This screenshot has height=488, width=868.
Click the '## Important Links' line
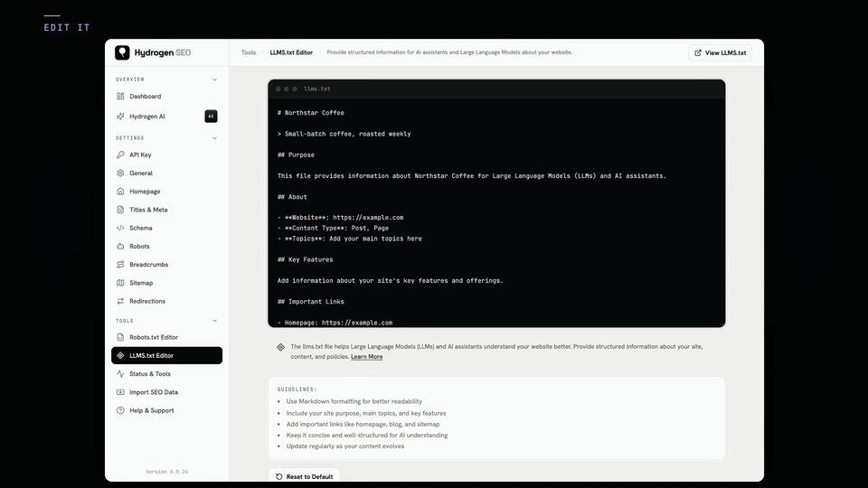point(310,302)
